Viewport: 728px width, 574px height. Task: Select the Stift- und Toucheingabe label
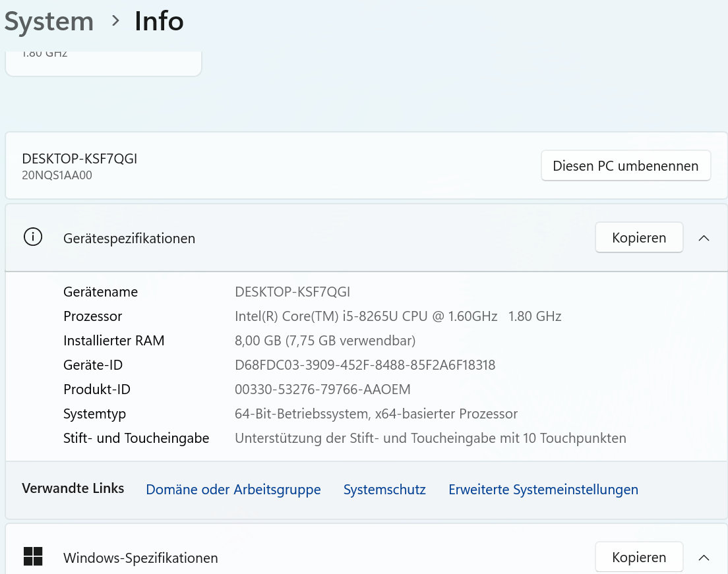[136, 438]
